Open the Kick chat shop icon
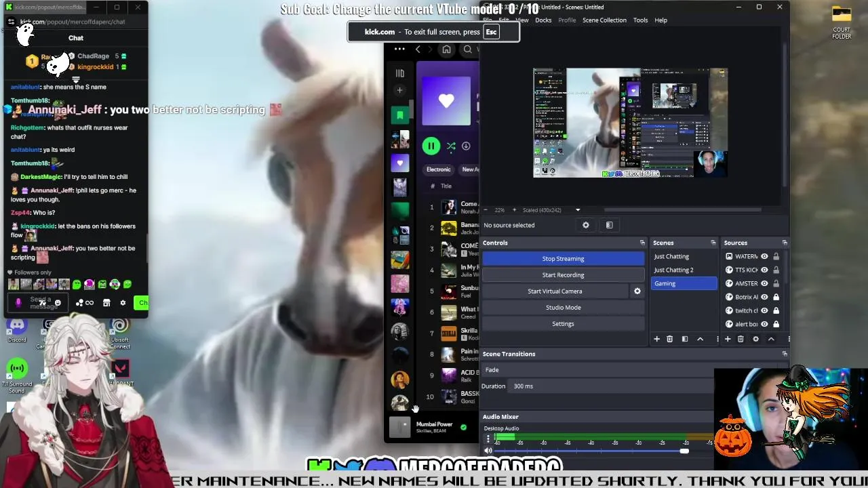The width and height of the screenshot is (868, 488). 106,303
